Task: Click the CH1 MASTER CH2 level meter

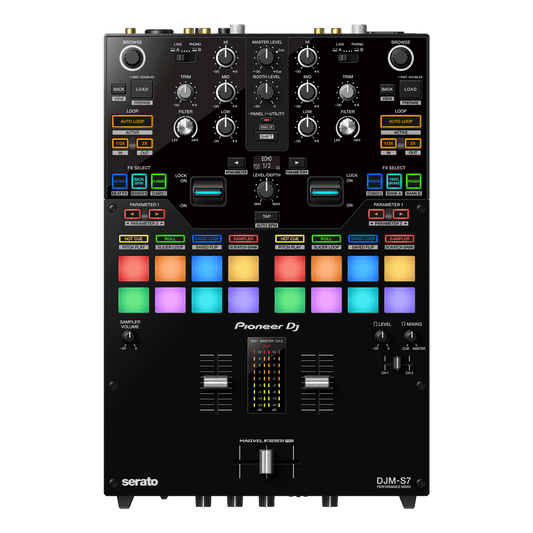Action: click(x=267, y=375)
